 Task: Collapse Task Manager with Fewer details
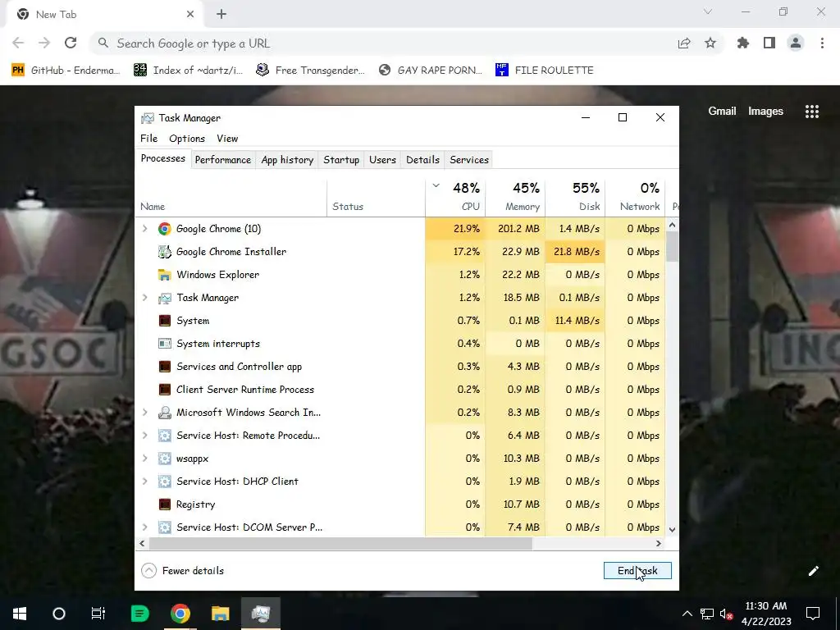click(183, 571)
